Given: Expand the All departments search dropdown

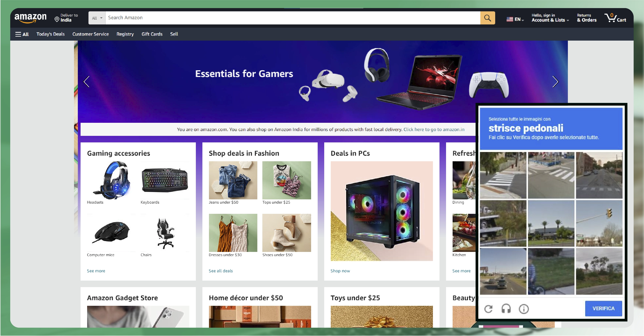Looking at the screenshot, I should click(x=97, y=18).
